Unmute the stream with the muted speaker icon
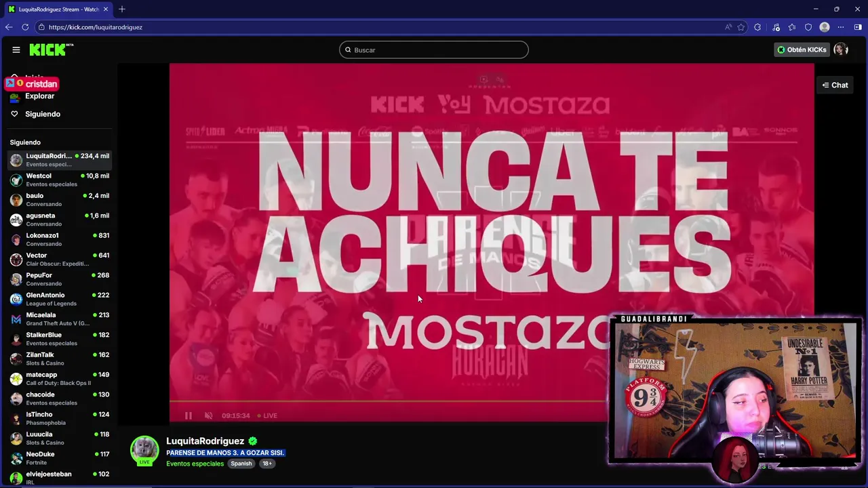868x488 pixels. [208, 415]
